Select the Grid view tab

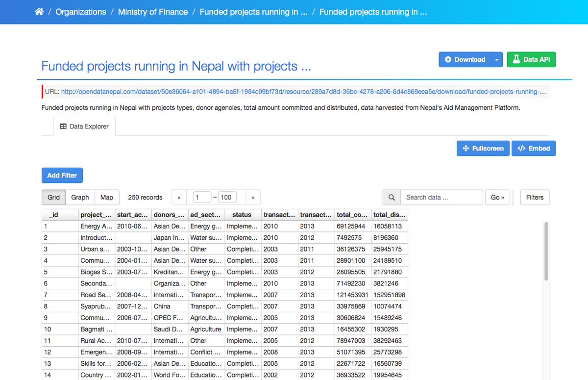pos(53,197)
